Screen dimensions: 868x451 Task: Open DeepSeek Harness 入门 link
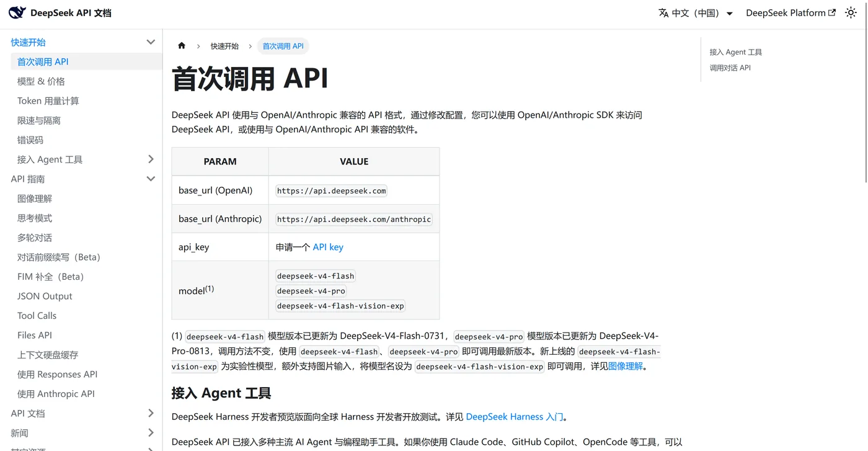coord(515,417)
